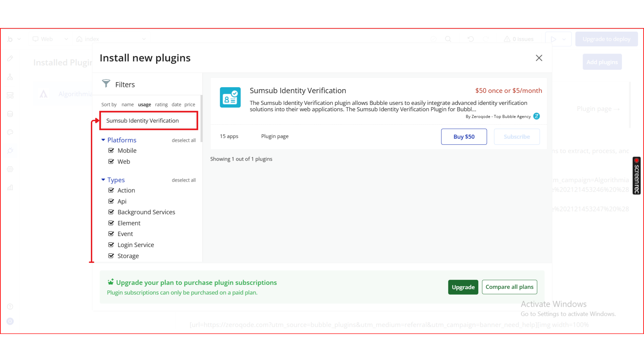The height and width of the screenshot is (362, 644).
Task: Sort plugins by price
Action: [x=190, y=105]
